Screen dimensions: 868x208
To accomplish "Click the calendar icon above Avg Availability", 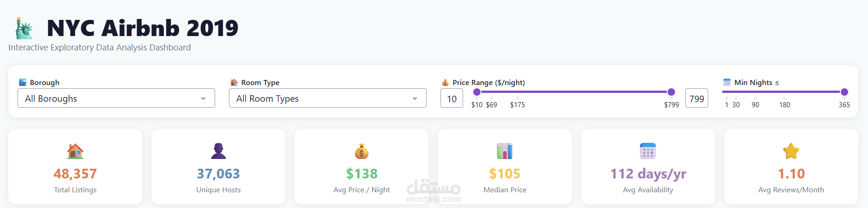I will pyautogui.click(x=648, y=151).
